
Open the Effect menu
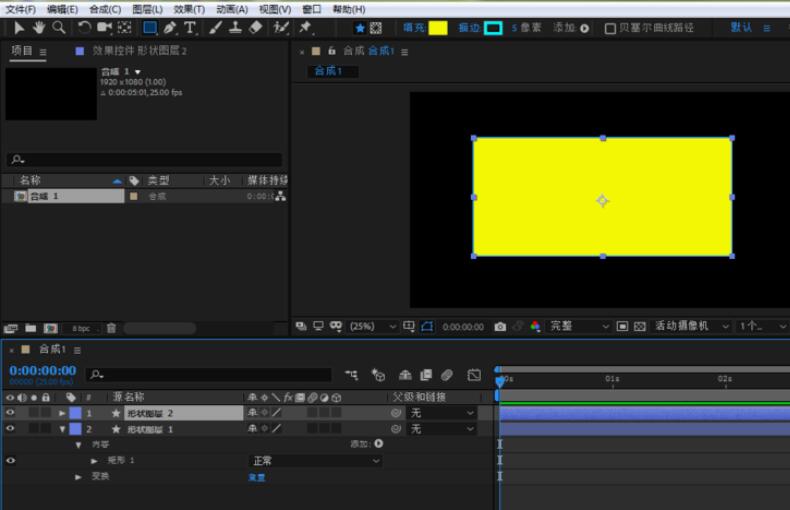click(x=189, y=9)
